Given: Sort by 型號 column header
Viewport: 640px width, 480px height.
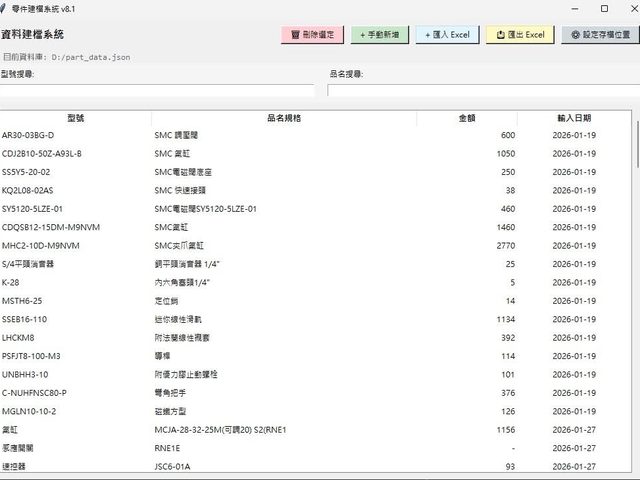Looking at the screenshot, I should (76, 118).
